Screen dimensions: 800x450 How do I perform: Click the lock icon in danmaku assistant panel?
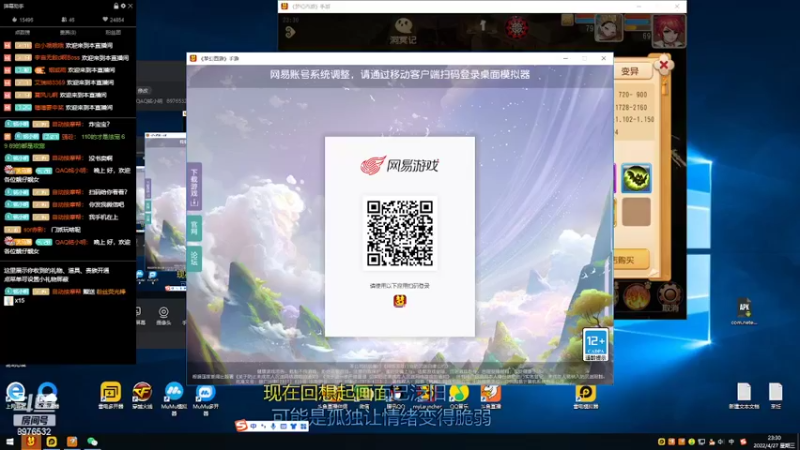click(116, 6)
